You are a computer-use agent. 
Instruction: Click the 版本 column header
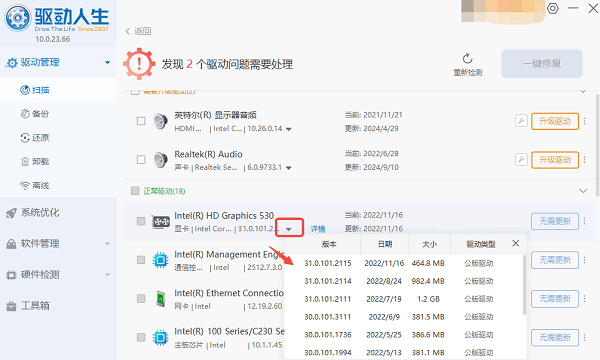click(329, 244)
